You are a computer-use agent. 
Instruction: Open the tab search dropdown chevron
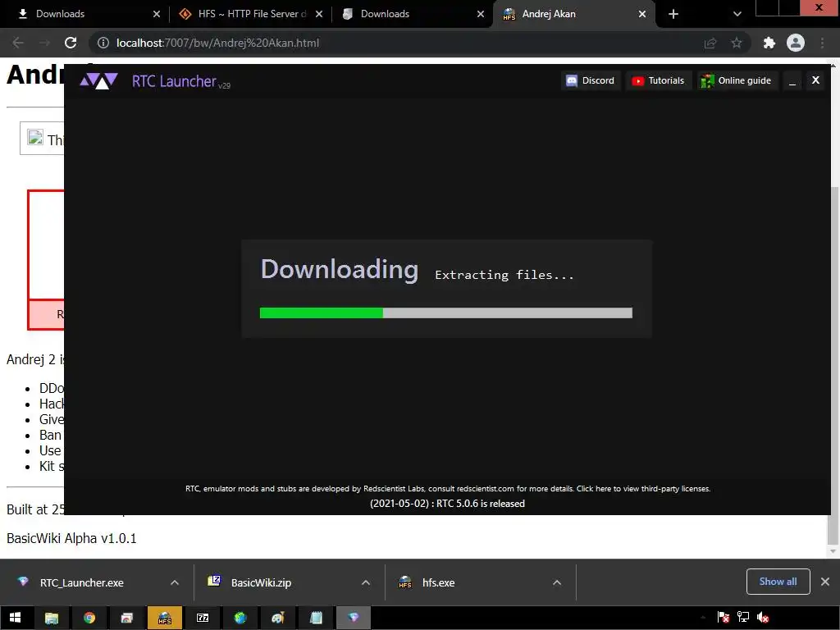tap(737, 14)
